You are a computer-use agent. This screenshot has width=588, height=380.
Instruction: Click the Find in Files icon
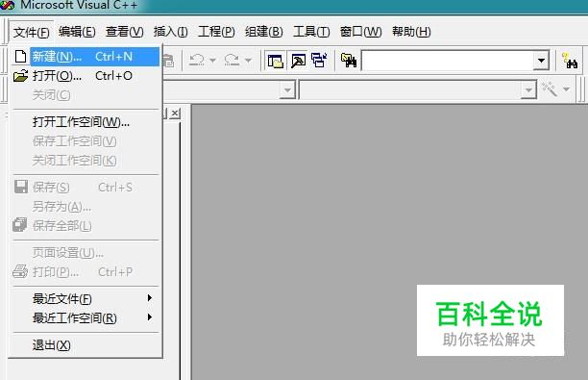(349, 60)
